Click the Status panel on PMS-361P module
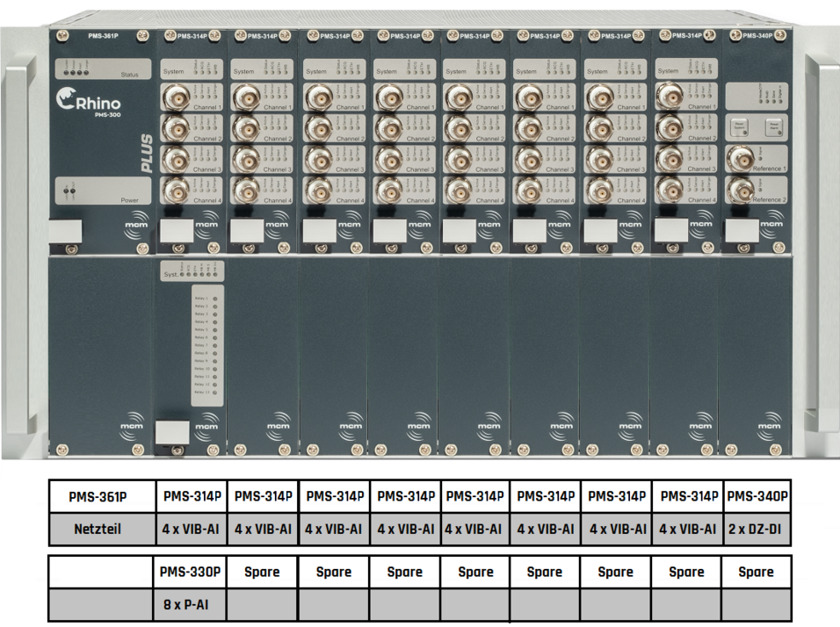This screenshot has width=840, height=627. (x=101, y=69)
